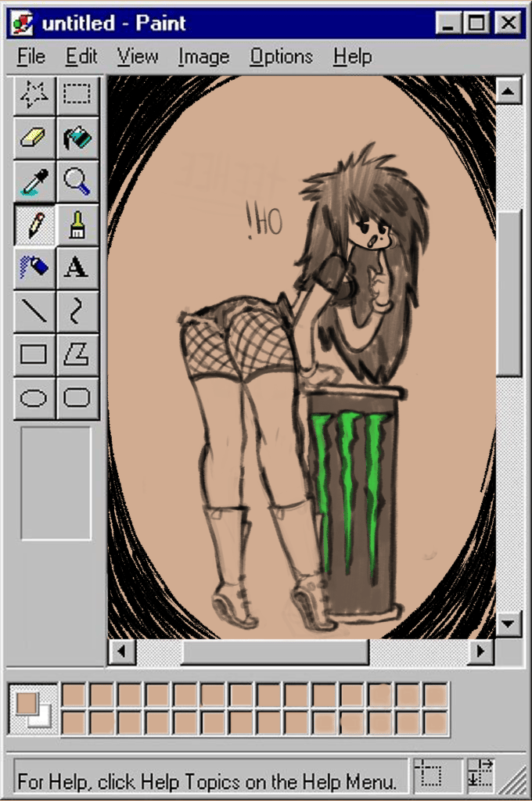Screen dimensions: 532x801
Task: Activate the Magnifier tool
Action: tap(77, 181)
